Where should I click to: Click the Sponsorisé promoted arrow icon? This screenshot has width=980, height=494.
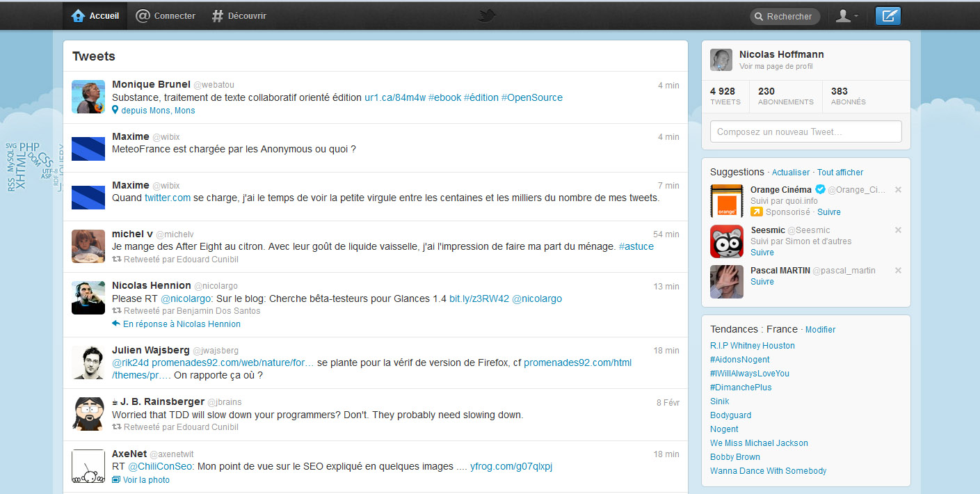click(x=757, y=212)
